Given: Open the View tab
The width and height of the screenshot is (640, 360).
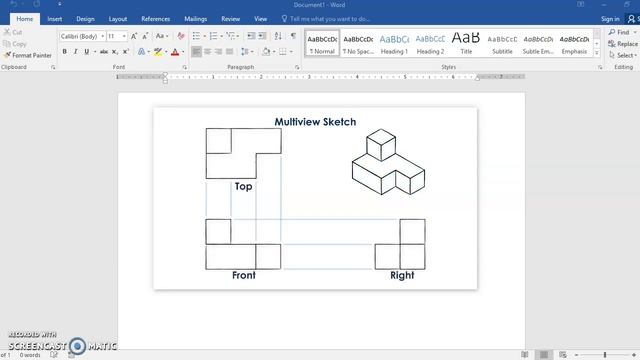Looking at the screenshot, I should click(x=260, y=19).
